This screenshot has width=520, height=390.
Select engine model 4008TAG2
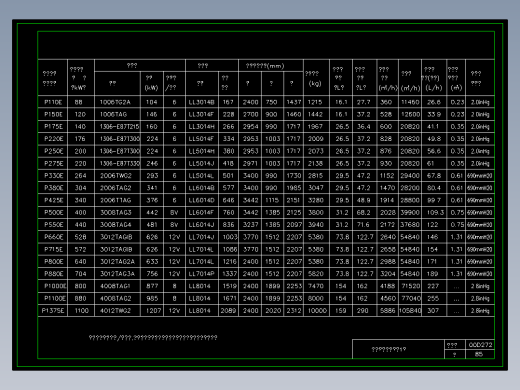click(x=115, y=298)
